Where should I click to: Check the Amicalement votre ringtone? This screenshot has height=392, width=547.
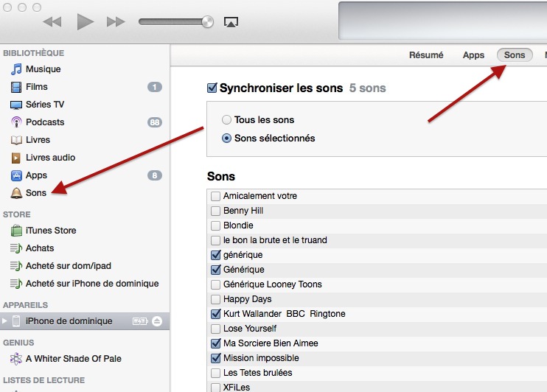click(x=215, y=196)
